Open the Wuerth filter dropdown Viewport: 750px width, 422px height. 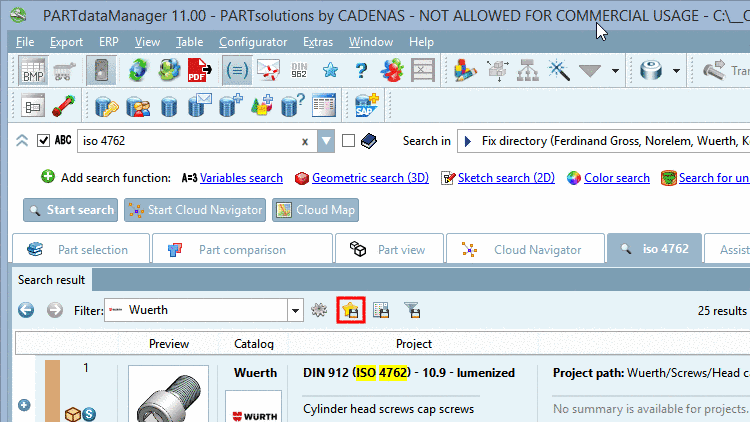click(x=295, y=311)
